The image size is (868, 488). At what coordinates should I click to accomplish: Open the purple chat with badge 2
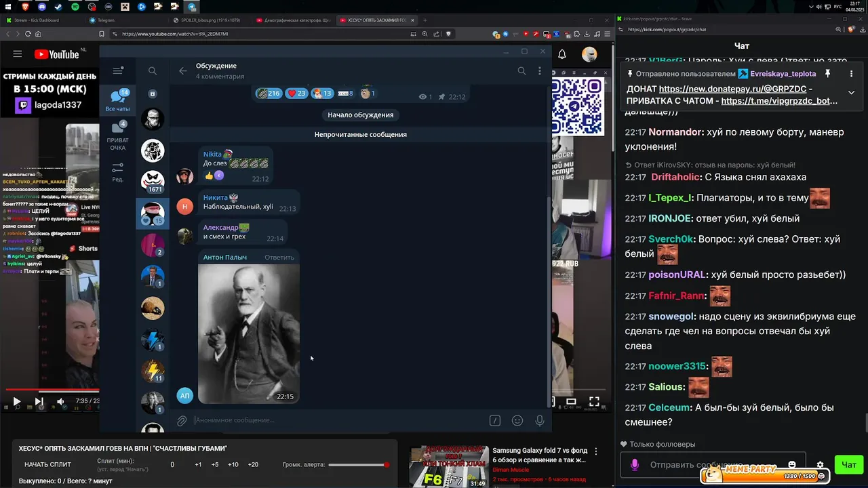click(153, 245)
